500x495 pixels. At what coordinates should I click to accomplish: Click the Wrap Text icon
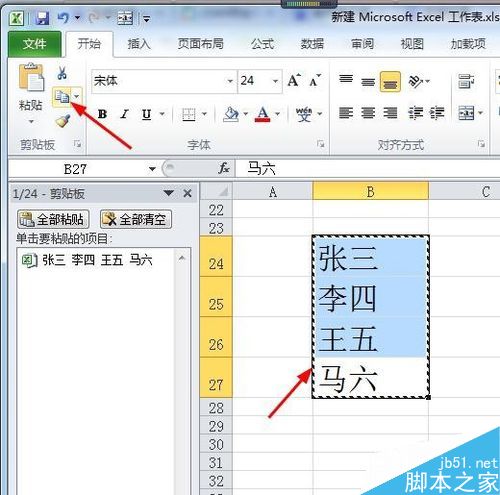tap(466, 81)
